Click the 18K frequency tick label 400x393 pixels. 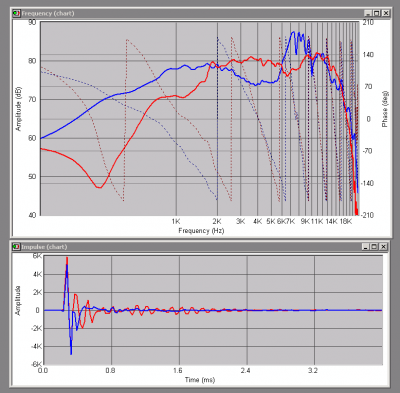pyautogui.click(x=346, y=221)
